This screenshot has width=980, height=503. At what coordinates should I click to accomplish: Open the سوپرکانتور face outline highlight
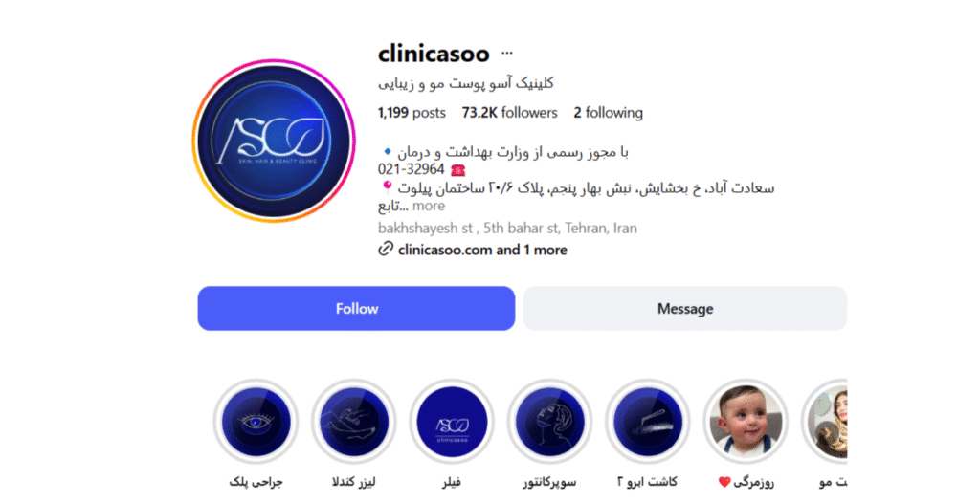tap(550, 421)
